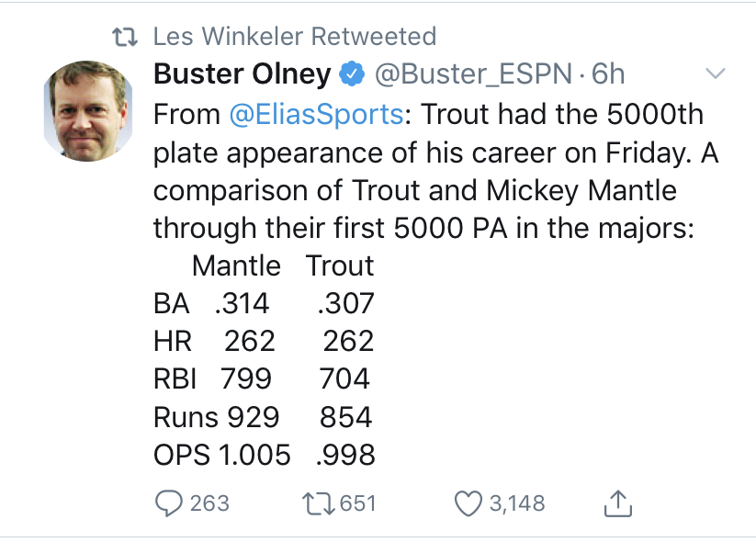The width and height of the screenshot is (756, 542).
Task: Click the small retweet icon above the tweet
Action: pos(125,37)
